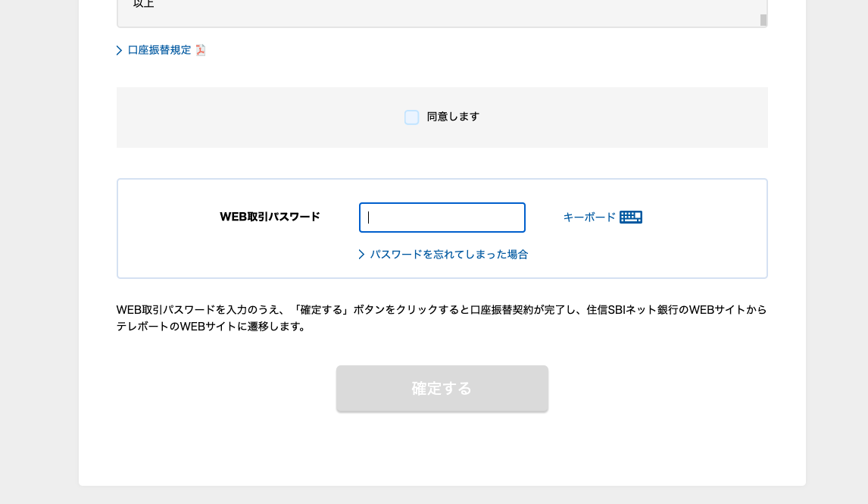Viewport: 868px width, 504px height.
Task: Follow the パスワードを忘れてしまった場合 link
Action: (x=448, y=255)
